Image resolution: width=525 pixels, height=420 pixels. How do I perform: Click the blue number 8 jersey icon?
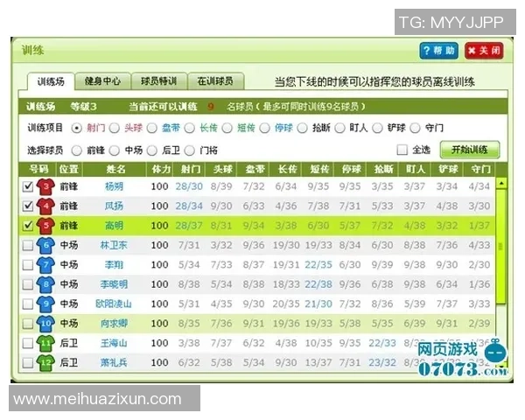coord(45,284)
